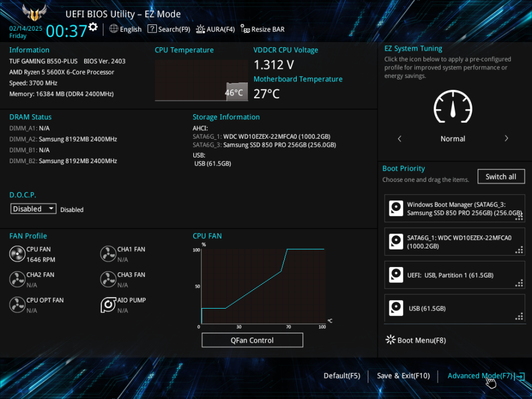Grab drag handle of SATA6G_1 WDC entry

tap(519, 251)
